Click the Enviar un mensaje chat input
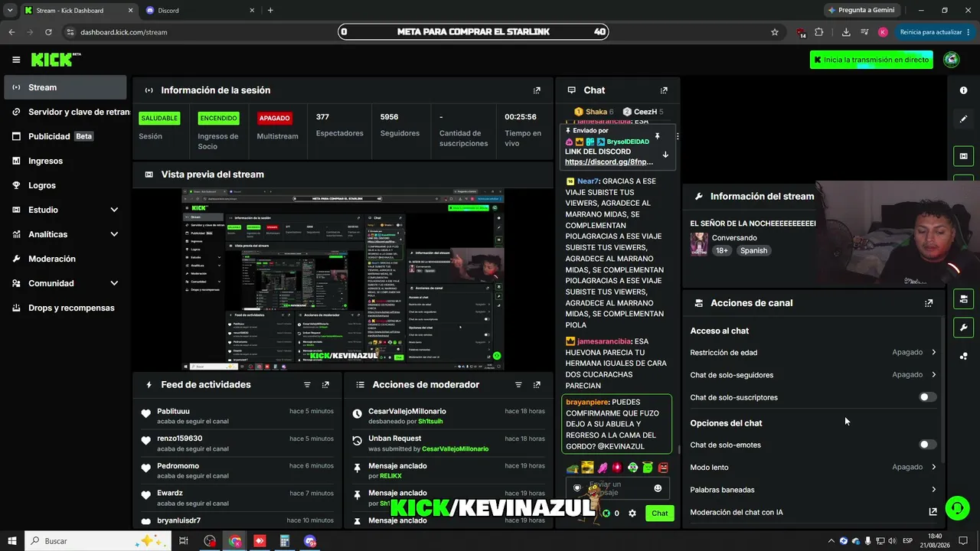The image size is (980, 551). [617, 488]
